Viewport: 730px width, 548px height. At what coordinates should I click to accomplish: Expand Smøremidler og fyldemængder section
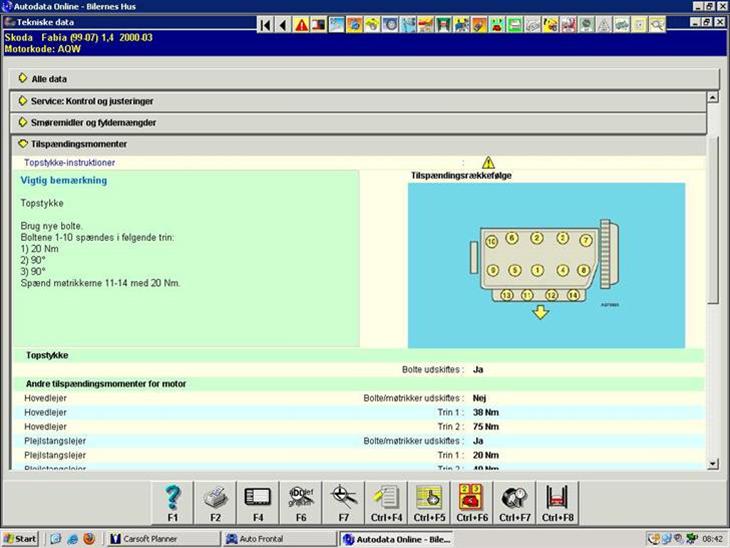click(x=93, y=122)
